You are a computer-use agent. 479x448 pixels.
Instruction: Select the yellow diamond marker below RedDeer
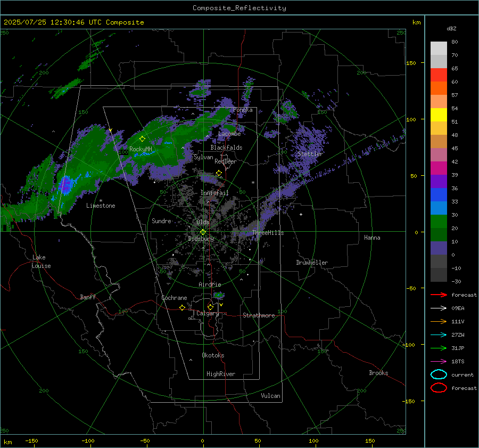[x=219, y=173]
